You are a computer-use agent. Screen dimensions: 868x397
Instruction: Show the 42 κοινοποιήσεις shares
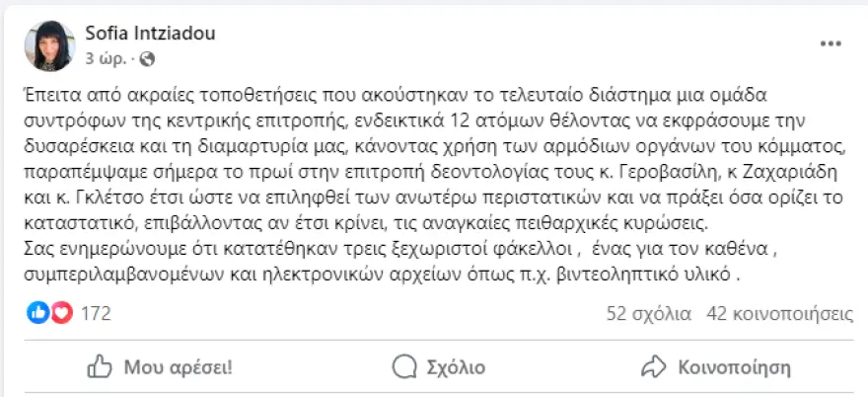[x=780, y=314]
